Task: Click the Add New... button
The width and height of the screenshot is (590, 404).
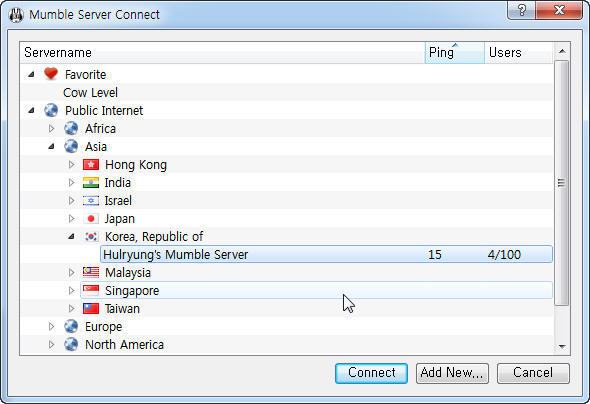Action: [452, 373]
